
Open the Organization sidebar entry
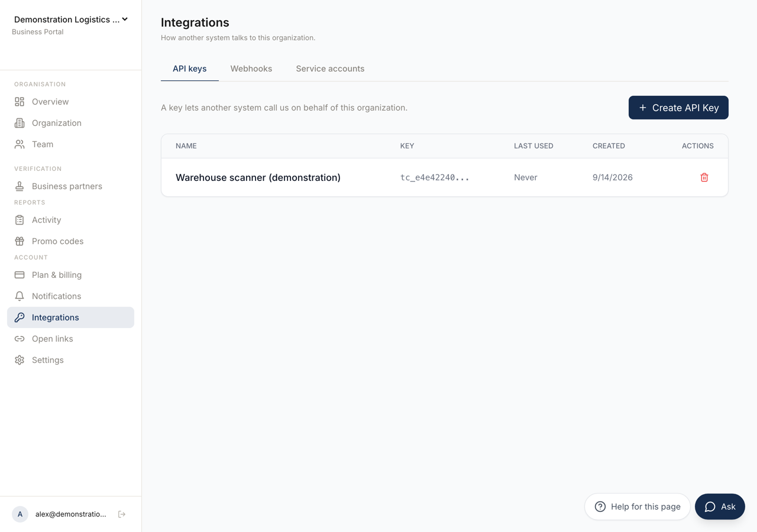click(71, 123)
